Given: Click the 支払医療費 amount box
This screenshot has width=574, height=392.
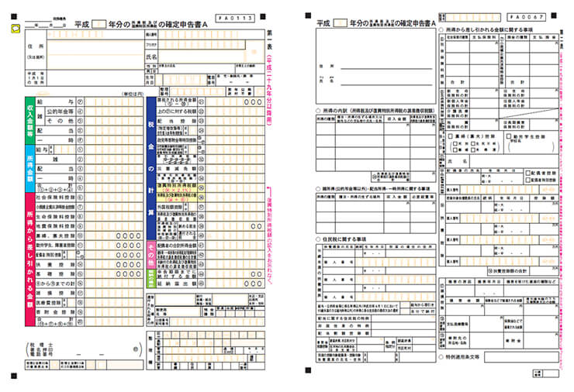Looking at the screenshot, I should (486, 324).
